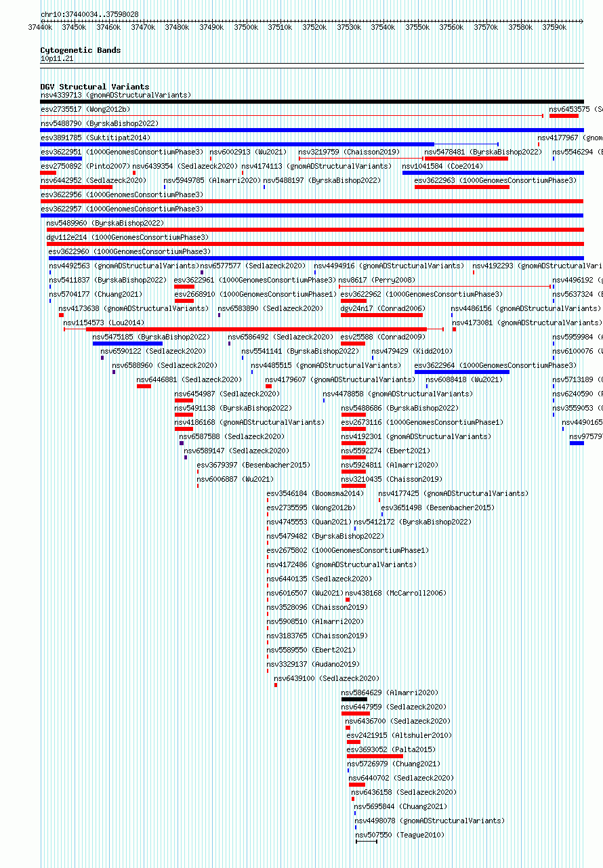Click the red bar under esv3622956
This screenshot has width=603, height=868.
click(x=312, y=201)
